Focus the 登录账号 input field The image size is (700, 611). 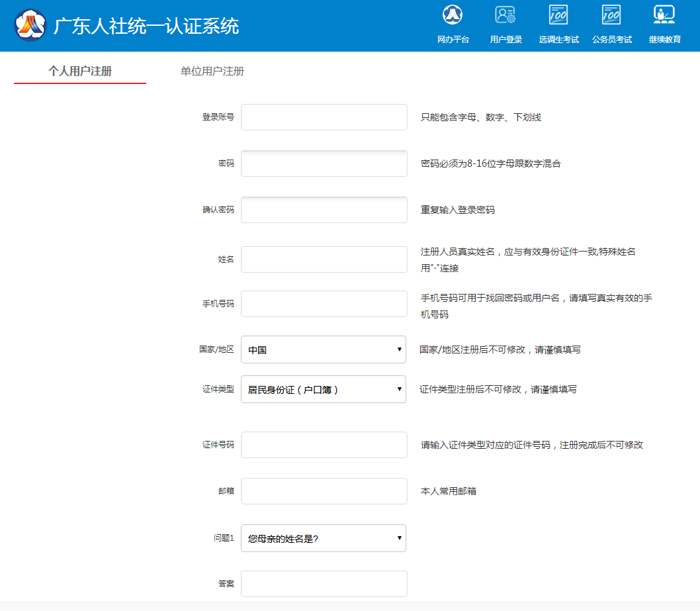click(324, 117)
